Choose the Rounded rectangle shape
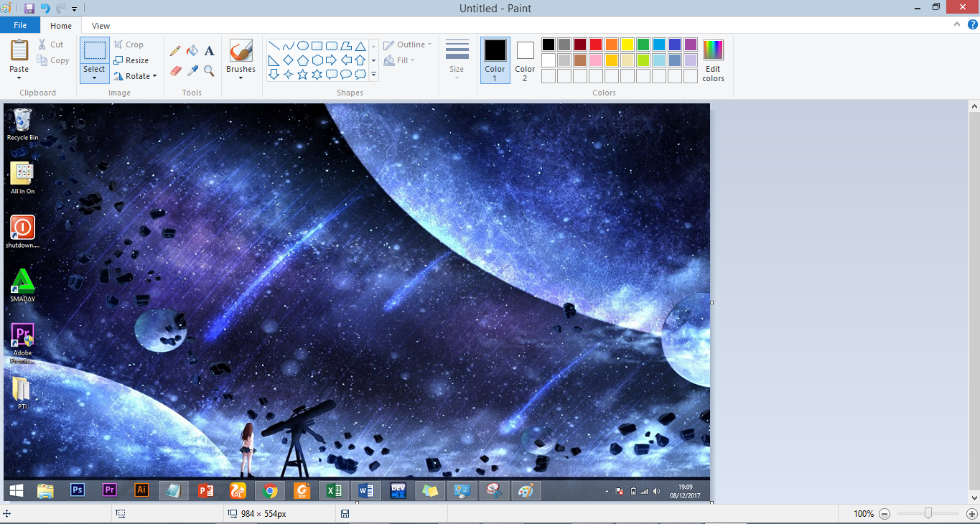 (x=331, y=46)
